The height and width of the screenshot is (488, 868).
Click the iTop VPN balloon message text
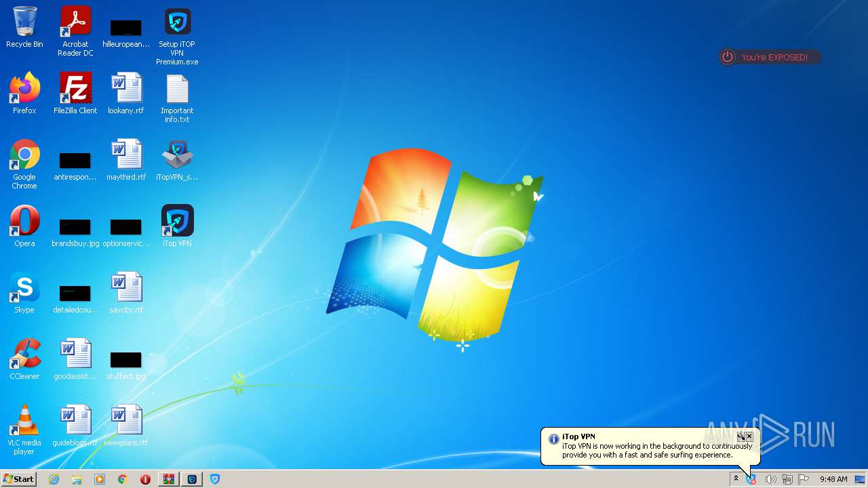[657, 451]
